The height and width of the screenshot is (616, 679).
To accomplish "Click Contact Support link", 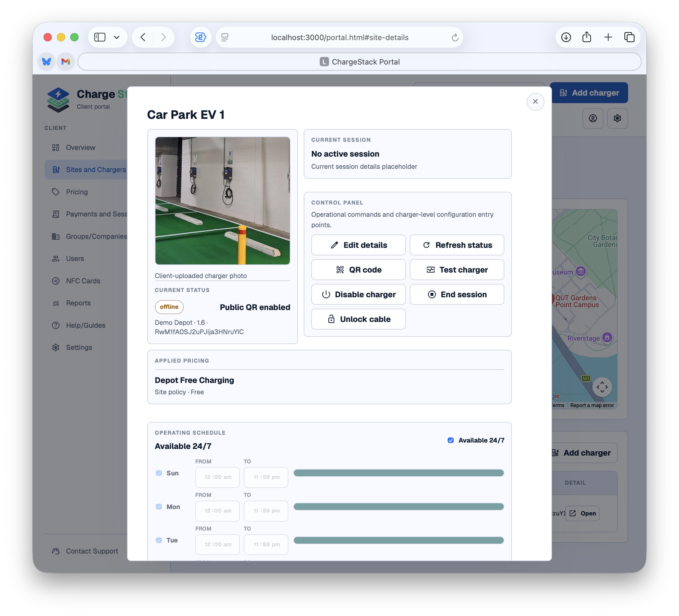I will point(85,551).
